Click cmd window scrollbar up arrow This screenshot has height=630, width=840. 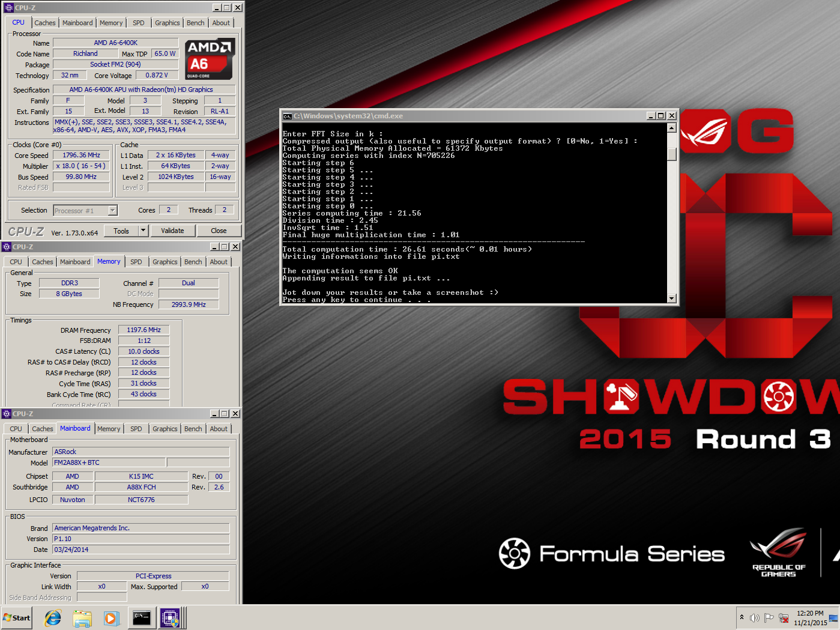(x=672, y=127)
